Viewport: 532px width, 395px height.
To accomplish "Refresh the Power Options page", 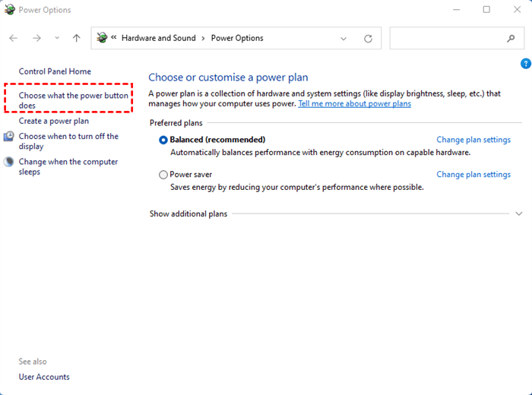I will (x=369, y=38).
